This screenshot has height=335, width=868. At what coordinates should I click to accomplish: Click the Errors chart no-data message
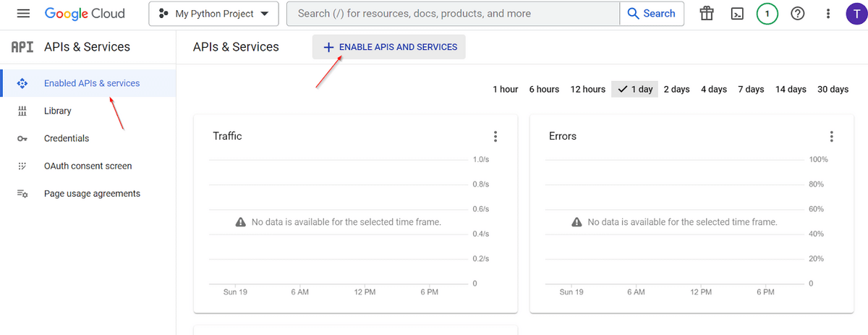[682, 222]
